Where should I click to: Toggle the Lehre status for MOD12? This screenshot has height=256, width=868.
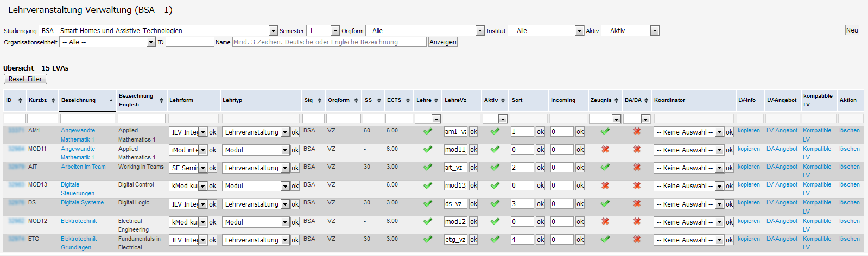coord(428,221)
